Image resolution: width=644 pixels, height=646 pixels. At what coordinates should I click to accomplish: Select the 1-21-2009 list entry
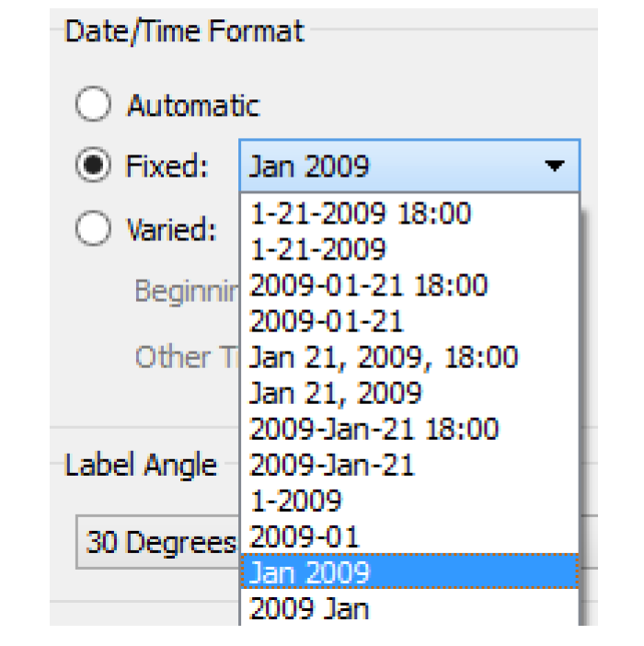click(318, 249)
